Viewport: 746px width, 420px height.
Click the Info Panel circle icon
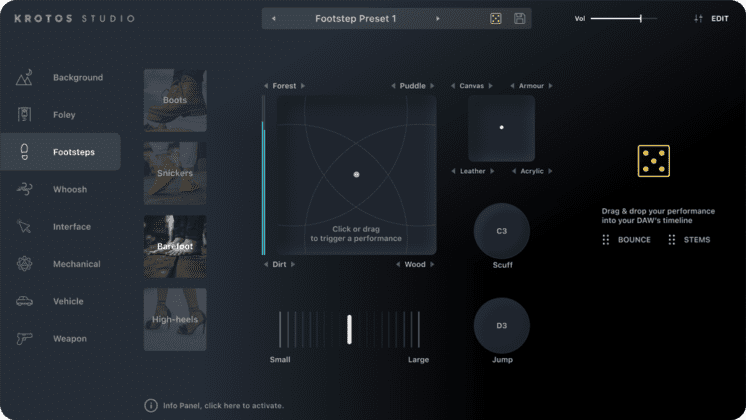tap(151, 405)
